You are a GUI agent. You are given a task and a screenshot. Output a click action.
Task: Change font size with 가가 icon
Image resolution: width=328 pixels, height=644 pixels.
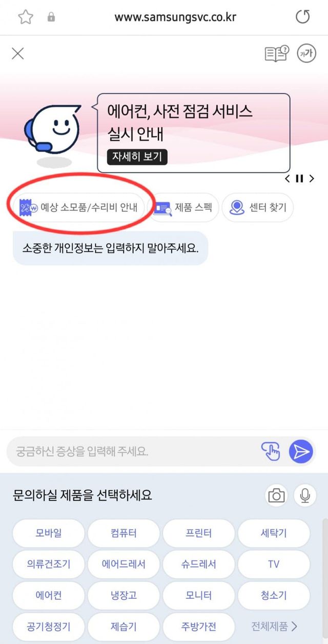pyautogui.click(x=306, y=53)
